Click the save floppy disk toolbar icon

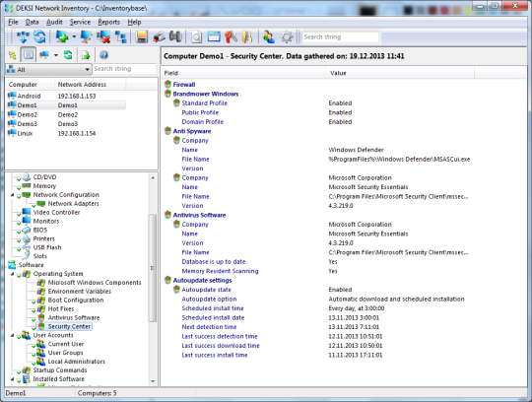tap(142, 36)
